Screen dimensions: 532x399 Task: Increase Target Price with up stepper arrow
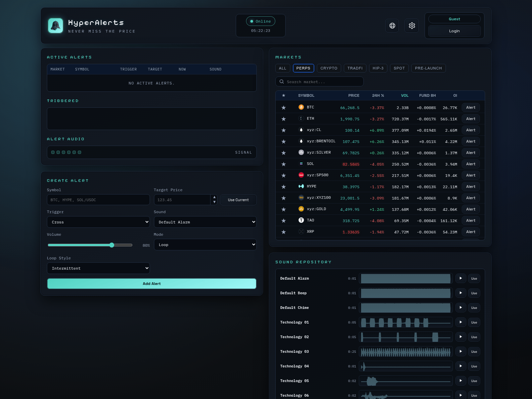(214, 197)
